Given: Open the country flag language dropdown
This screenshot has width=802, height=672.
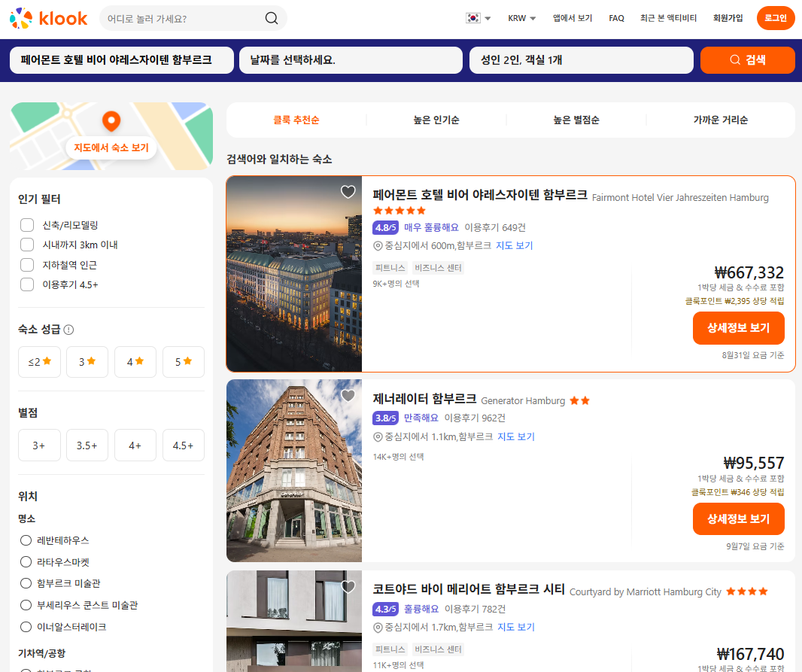Looking at the screenshot, I should pyautogui.click(x=478, y=18).
